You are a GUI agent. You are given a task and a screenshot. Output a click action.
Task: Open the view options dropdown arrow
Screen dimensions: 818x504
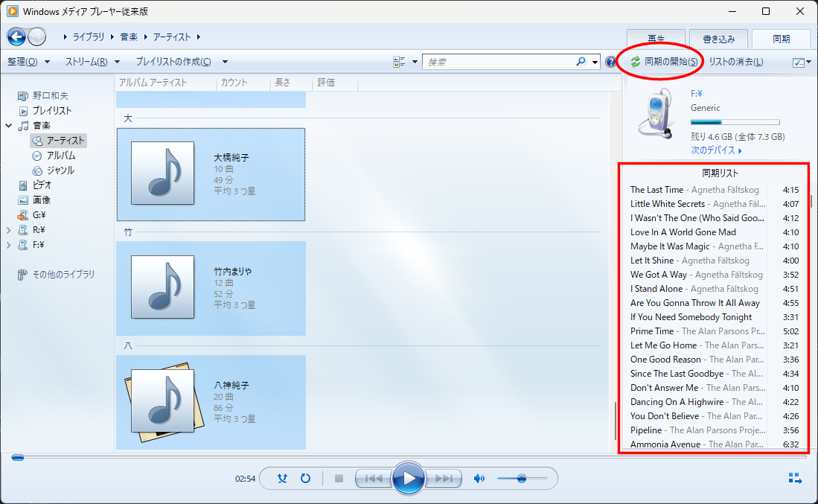pos(415,62)
